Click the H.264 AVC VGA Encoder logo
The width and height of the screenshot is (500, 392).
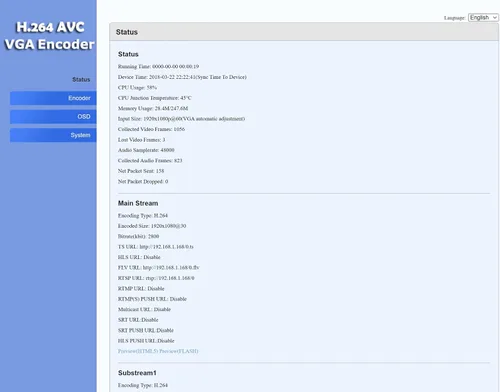pos(49,36)
